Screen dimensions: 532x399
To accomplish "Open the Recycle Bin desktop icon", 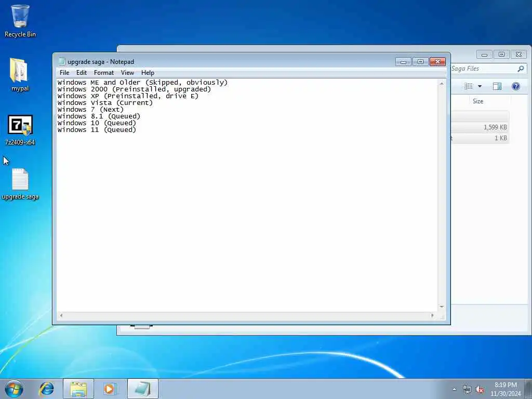I will 20,21.
